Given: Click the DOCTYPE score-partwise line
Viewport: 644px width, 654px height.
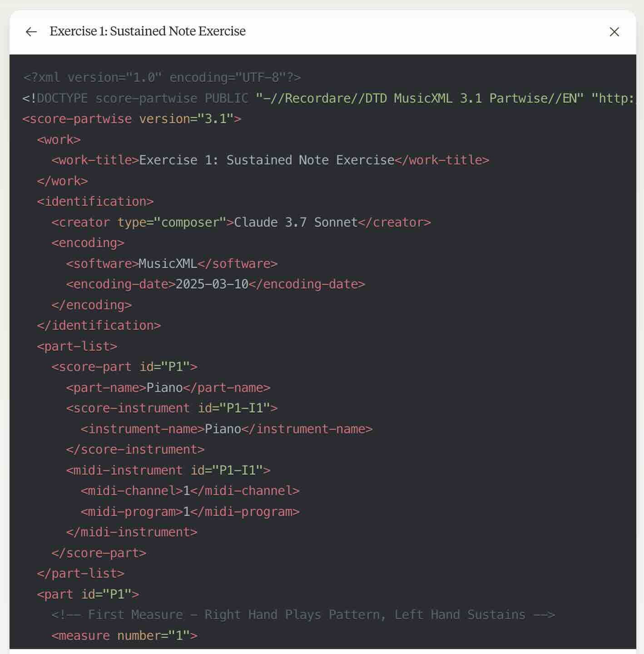Looking at the screenshot, I should [329, 98].
